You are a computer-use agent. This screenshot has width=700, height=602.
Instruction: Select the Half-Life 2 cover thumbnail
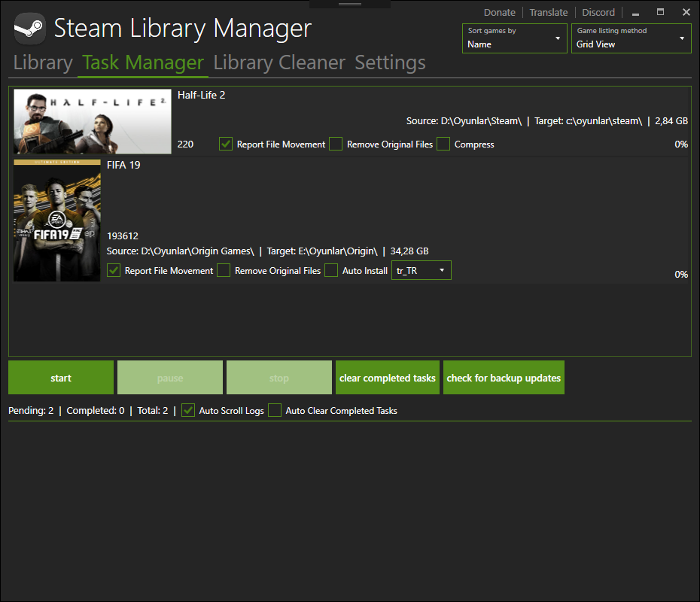[x=93, y=121]
